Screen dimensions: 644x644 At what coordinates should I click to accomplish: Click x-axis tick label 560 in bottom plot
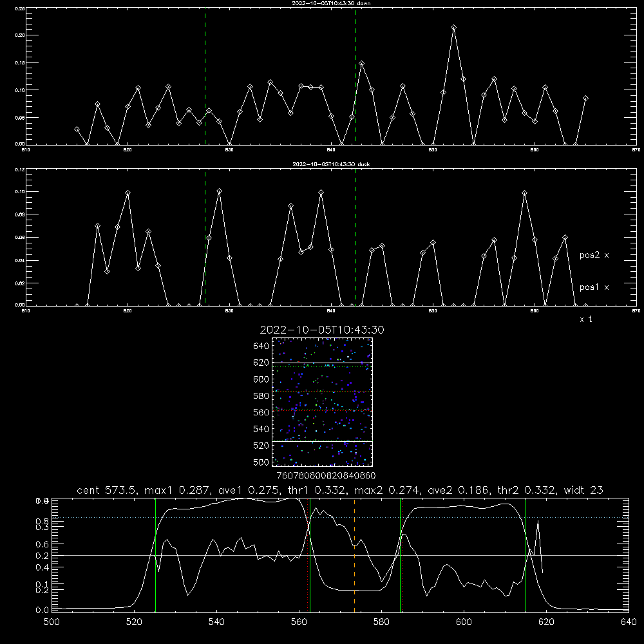pyautogui.click(x=299, y=622)
